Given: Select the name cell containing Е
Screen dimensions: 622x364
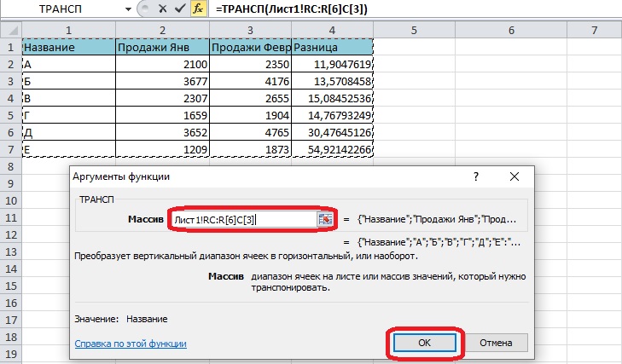Looking at the screenshot, I should pos(68,149).
